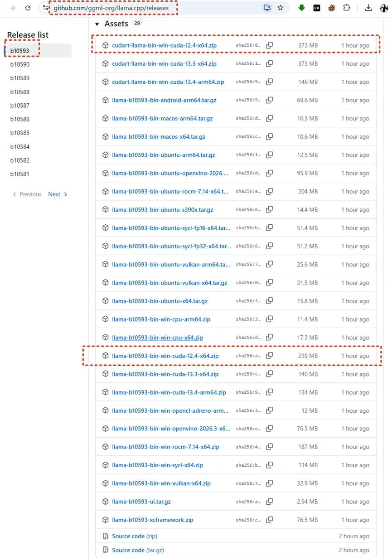
Task: Reload the page with the browser refresh icon
Action: coord(28,8)
